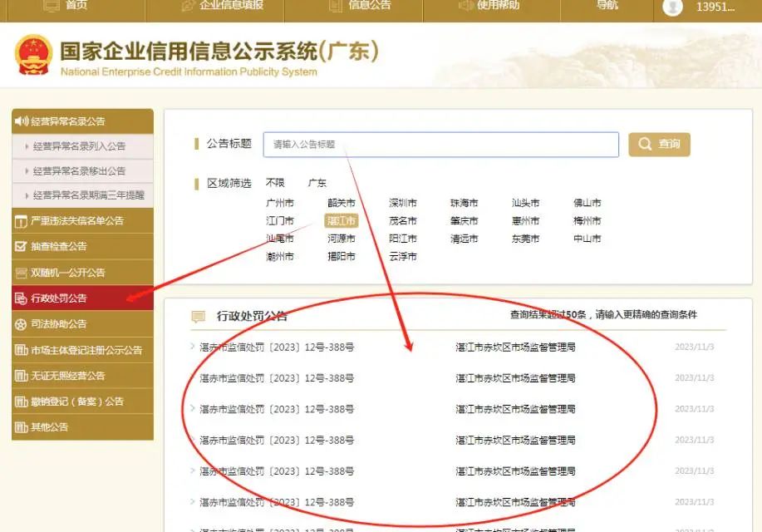Filter by 韶关市

(342, 203)
